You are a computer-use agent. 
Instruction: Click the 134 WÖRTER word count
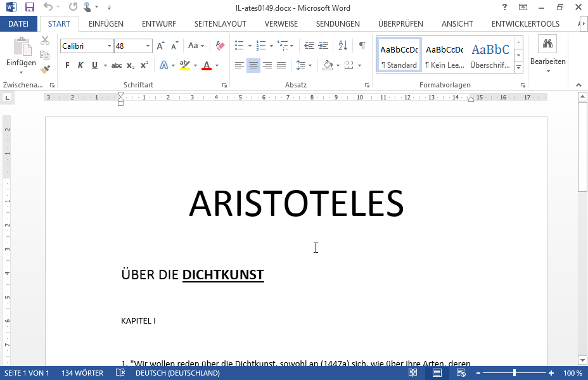point(82,373)
